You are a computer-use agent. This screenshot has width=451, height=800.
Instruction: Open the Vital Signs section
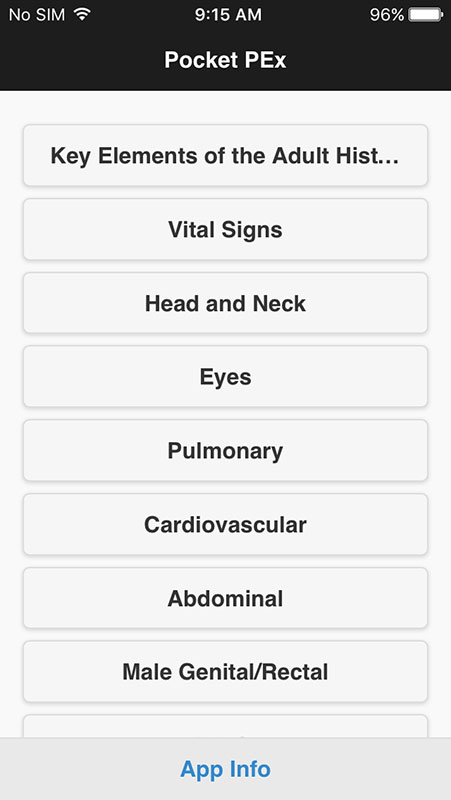[225, 229]
